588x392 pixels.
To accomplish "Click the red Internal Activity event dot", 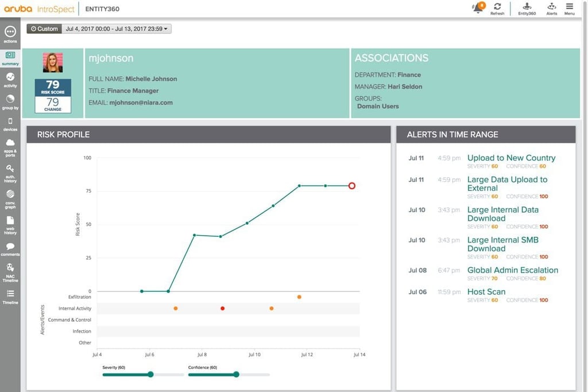I will [x=222, y=308].
